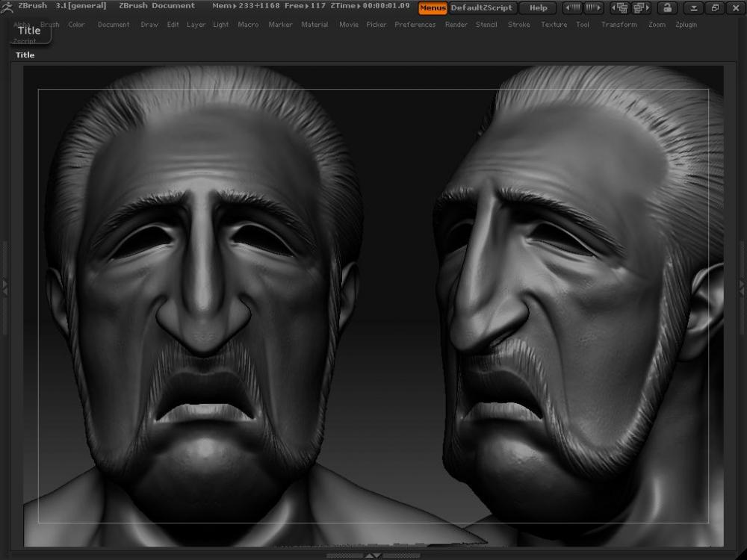Click the 'Mem 233+1168' memory readout
Image resolution: width=747 pixels, height=560 pixels.
tap(247, 6)
